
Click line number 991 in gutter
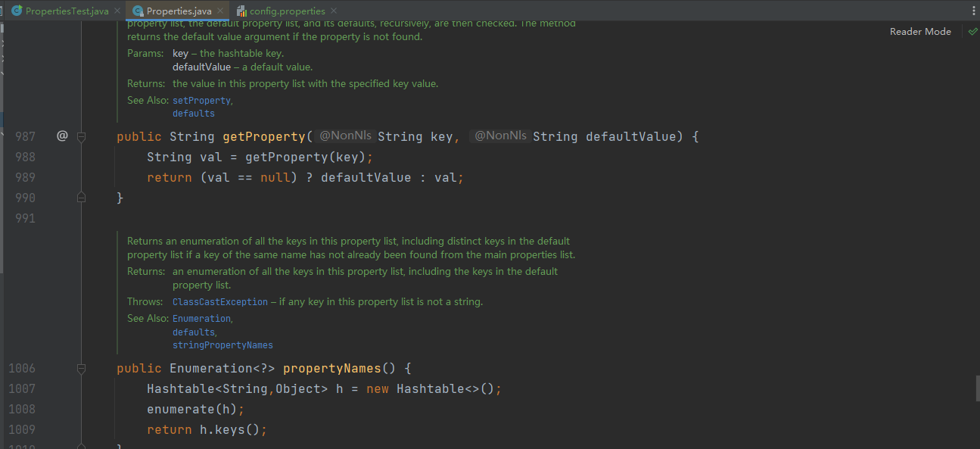tap(26, 218)
